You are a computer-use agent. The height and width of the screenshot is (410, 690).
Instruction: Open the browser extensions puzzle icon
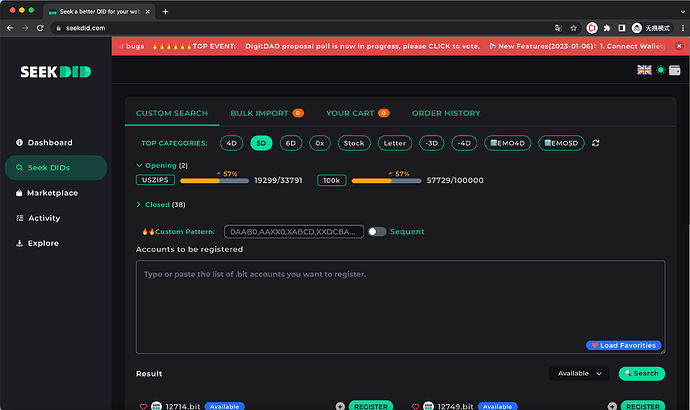(607, 28)
